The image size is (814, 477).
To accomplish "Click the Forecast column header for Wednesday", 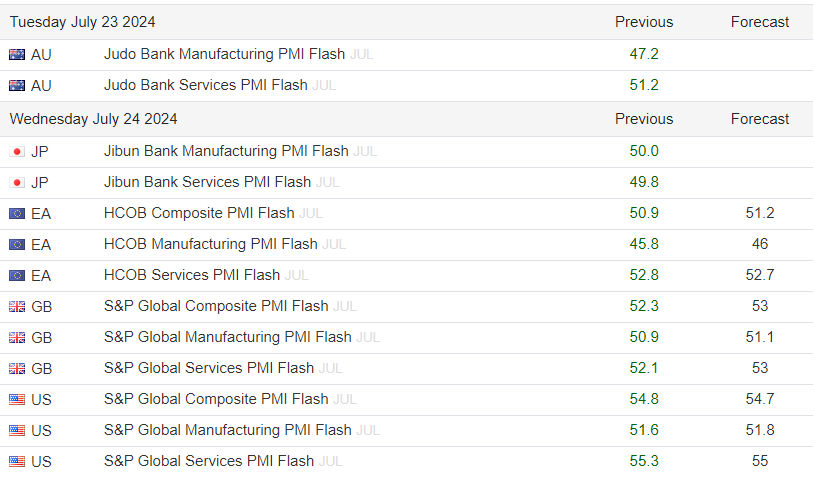I will tap(760, 119).
